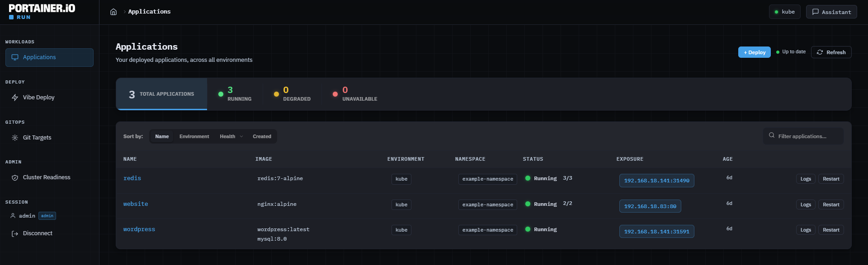Click the home icon in breadcrumb
The height and width of the screenshot is (265, 868).
113,12
